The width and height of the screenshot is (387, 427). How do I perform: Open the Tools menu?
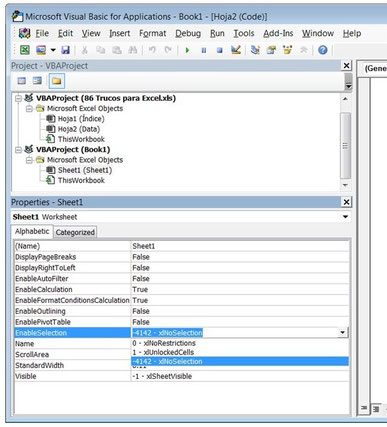244,33
